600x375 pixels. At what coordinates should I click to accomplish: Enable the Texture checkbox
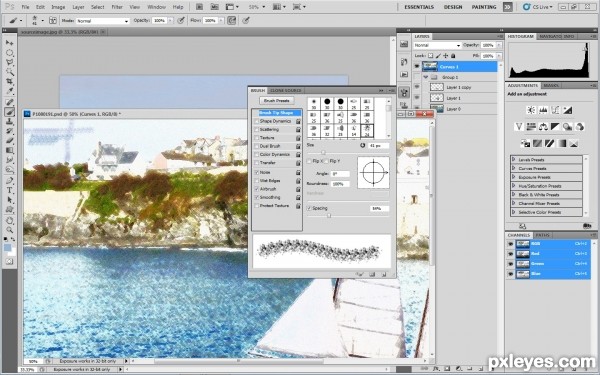coord(257,138)
